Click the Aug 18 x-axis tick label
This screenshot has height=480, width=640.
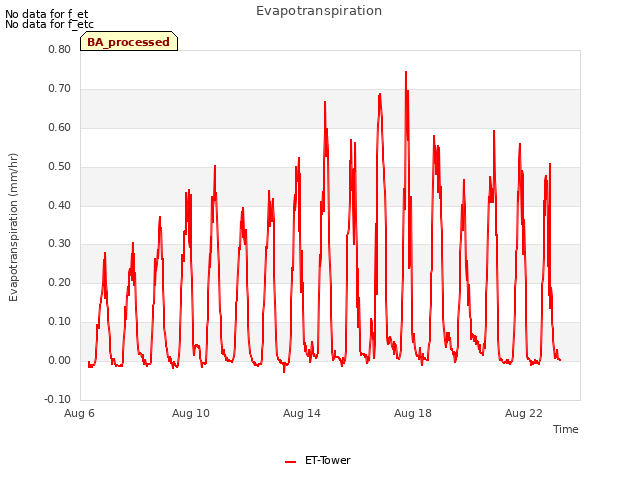413,413
